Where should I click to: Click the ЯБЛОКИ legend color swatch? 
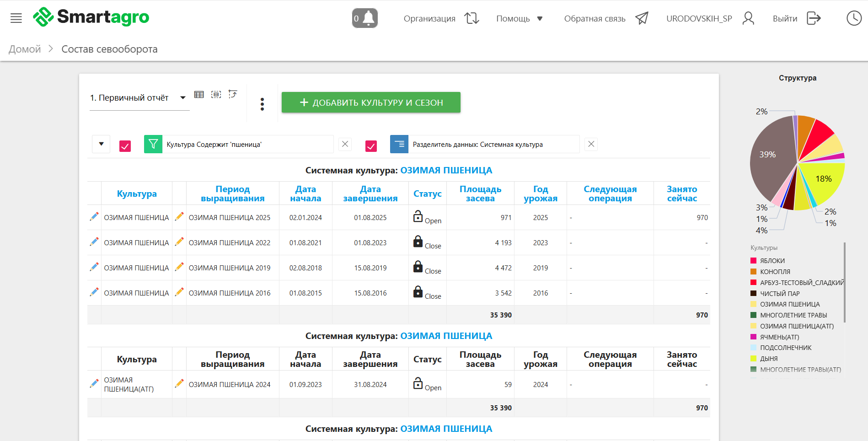(753, 261)
